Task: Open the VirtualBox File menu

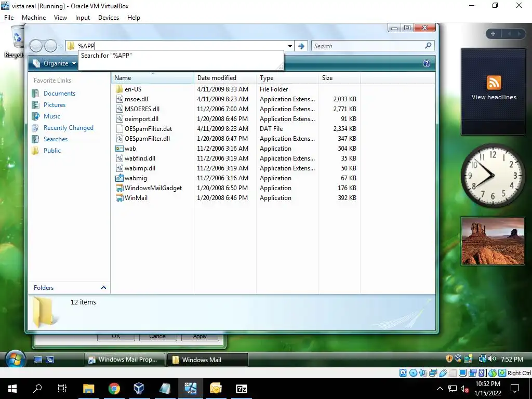Action: point(9,18)
